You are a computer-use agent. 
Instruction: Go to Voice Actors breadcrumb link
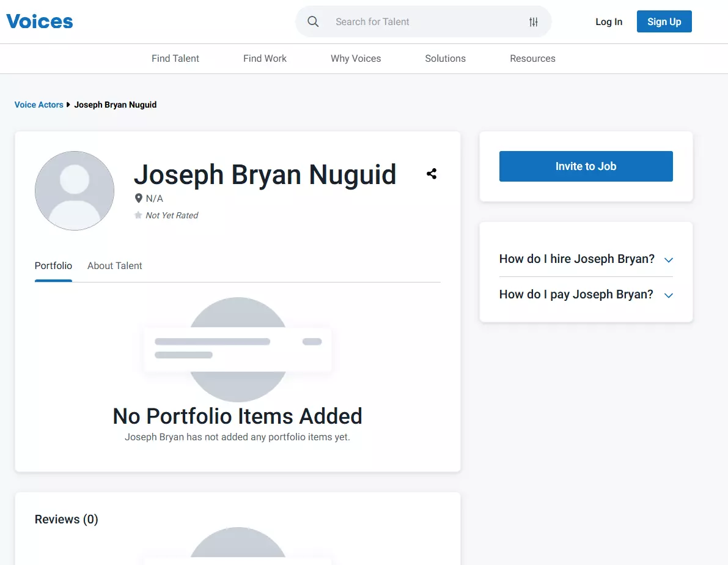point(39,105)
